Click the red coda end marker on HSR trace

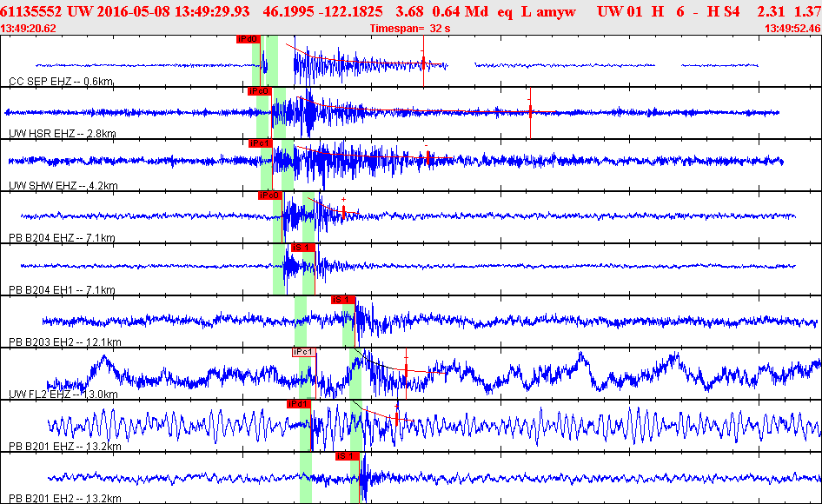click(x=530, y=111)
